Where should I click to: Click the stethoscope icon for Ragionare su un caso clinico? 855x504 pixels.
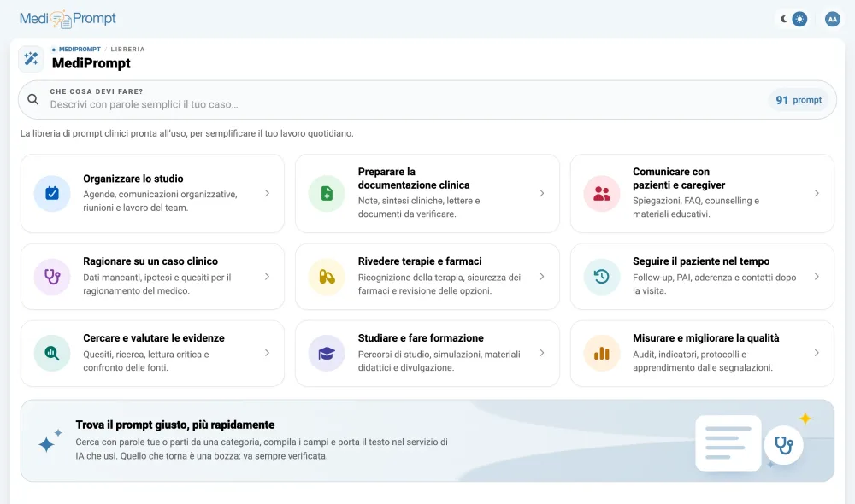(52, 277)
